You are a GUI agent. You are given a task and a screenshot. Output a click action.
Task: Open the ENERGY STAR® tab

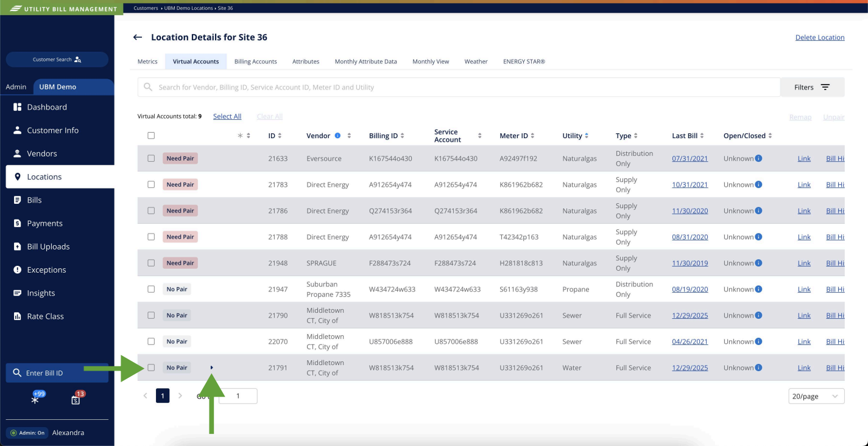pos(524,61)
